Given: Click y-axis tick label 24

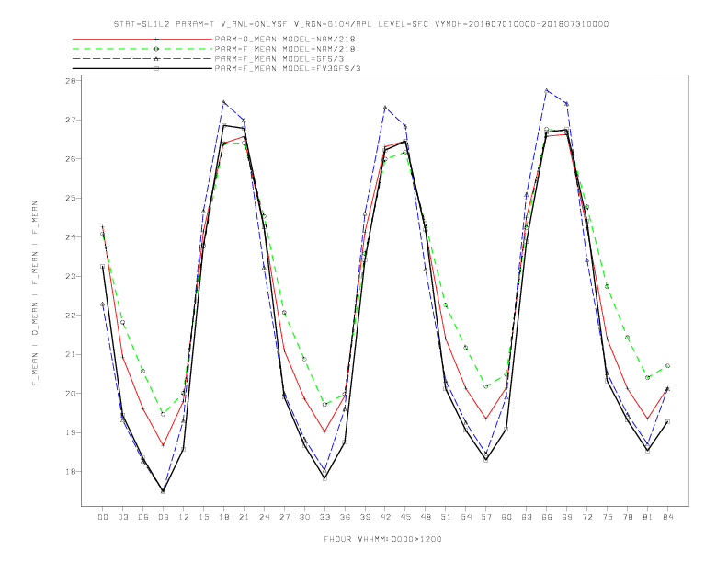Looking at the screenshot, I should coord(71,237).
